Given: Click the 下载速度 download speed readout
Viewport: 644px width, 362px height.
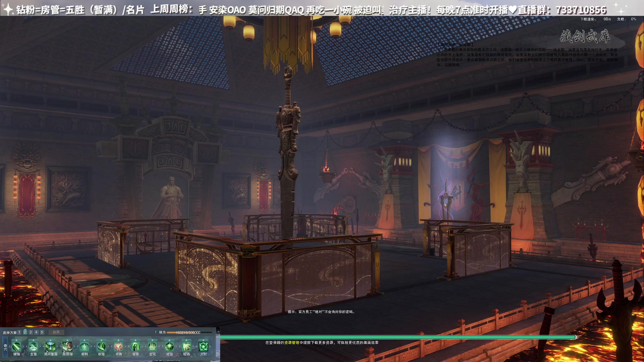Looking at the screenshot, I should click(x=596, y=19).
